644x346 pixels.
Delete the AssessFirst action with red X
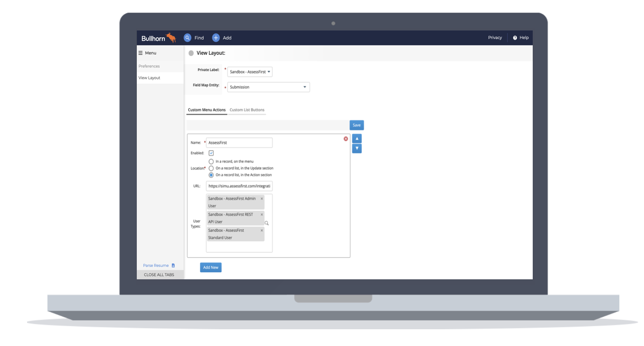click(x=346, y=139)
